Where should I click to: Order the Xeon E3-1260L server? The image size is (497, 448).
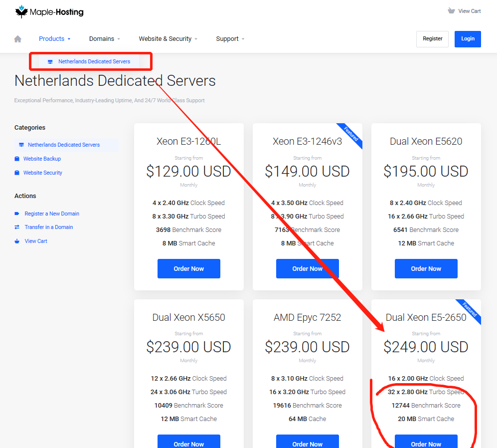(188, 269)
